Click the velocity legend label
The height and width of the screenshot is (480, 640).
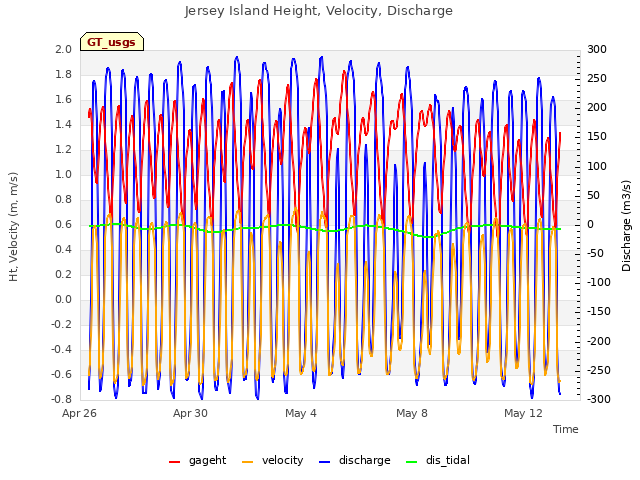click(x=282, y=460)
